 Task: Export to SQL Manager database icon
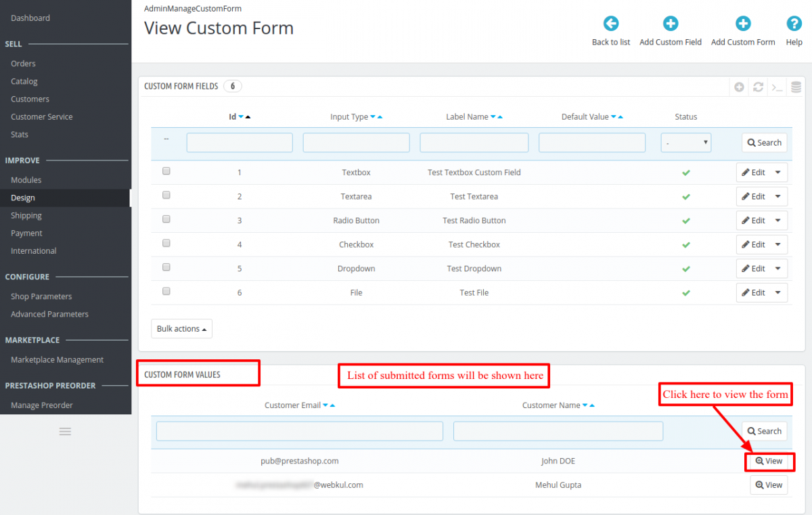click(796, 87)
